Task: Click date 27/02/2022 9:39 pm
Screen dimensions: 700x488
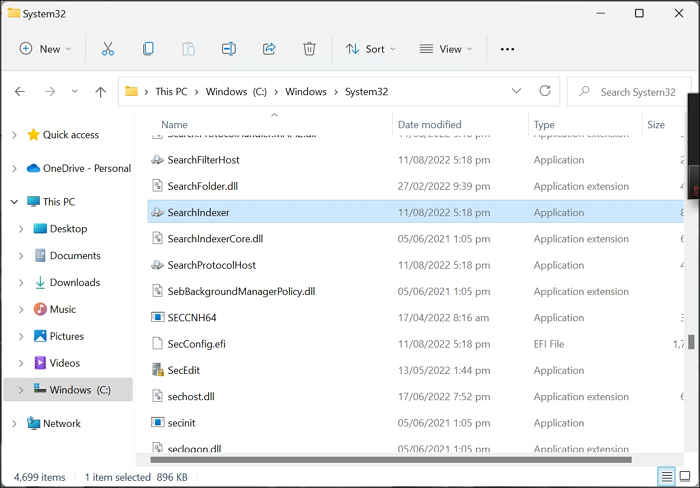Action: click(x=444, y=186)
